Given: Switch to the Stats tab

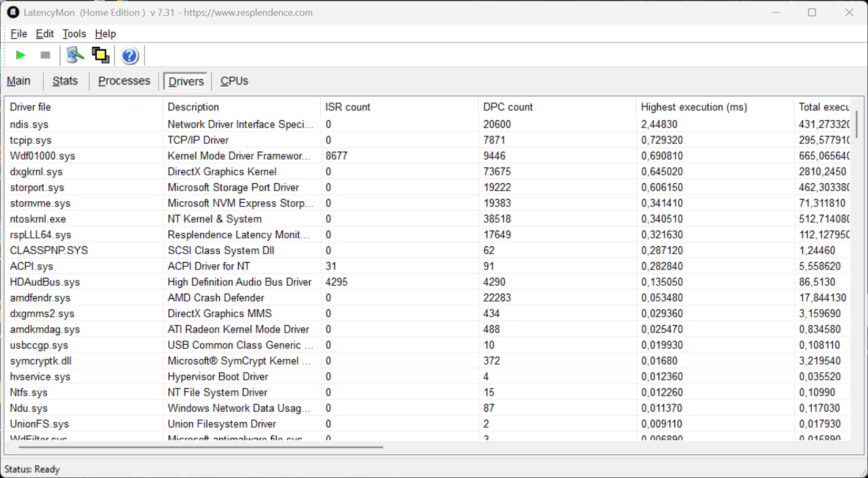Looking at the screenshot, I should (65, 81).
